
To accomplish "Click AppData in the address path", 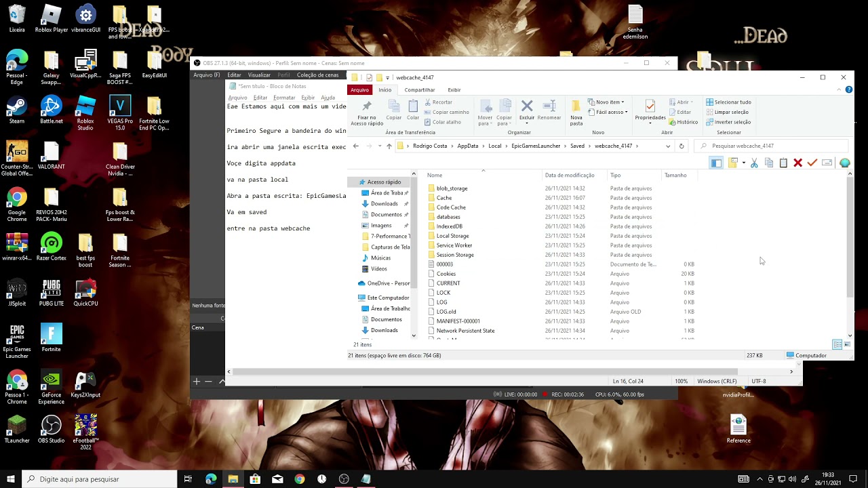I will pyautogui.click(x=468, y=146).
